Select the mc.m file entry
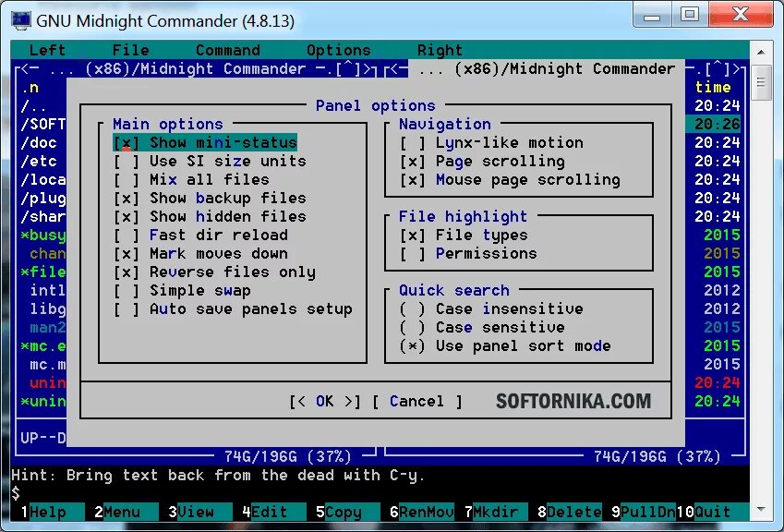Screen dimensions: 784x532 47,365
